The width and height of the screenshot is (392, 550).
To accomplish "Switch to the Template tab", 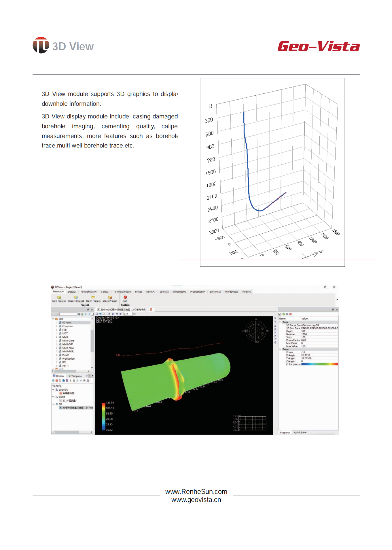I will click(x=75, y=376).
